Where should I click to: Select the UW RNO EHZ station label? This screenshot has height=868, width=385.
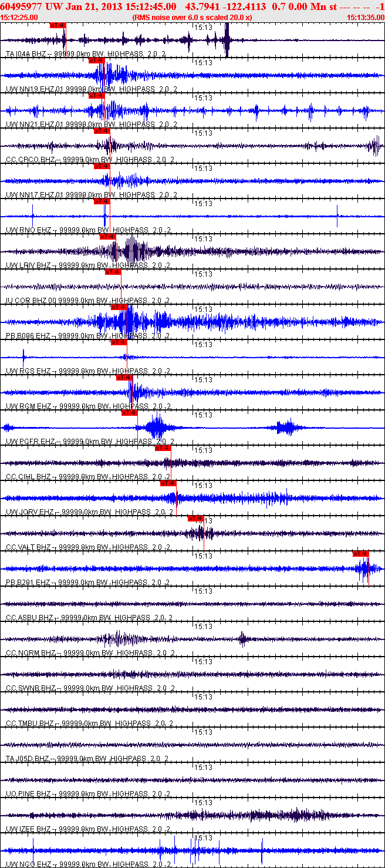[88, 230]
